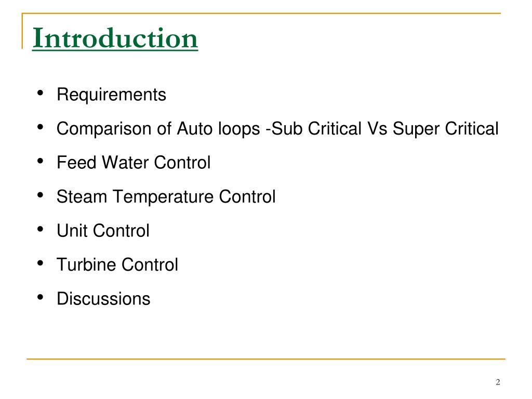Click the bullet dot before Unit Control
532x399 pixels.
click(x=41, y=229)
